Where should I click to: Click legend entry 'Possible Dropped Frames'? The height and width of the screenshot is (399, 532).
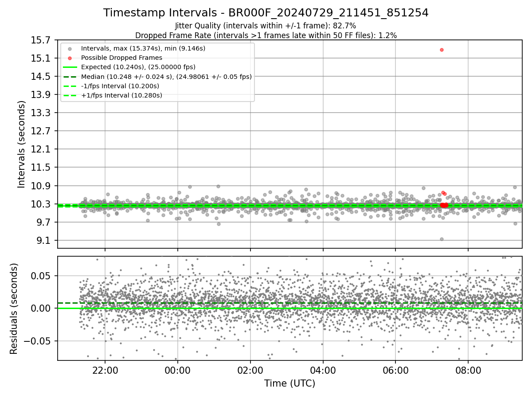tap(121, 58)
